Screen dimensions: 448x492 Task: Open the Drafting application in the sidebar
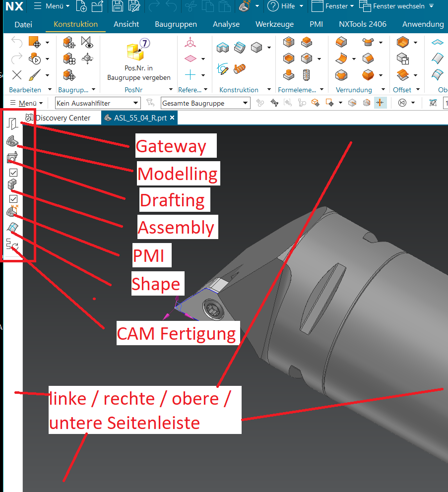click(x=12, y=157)
